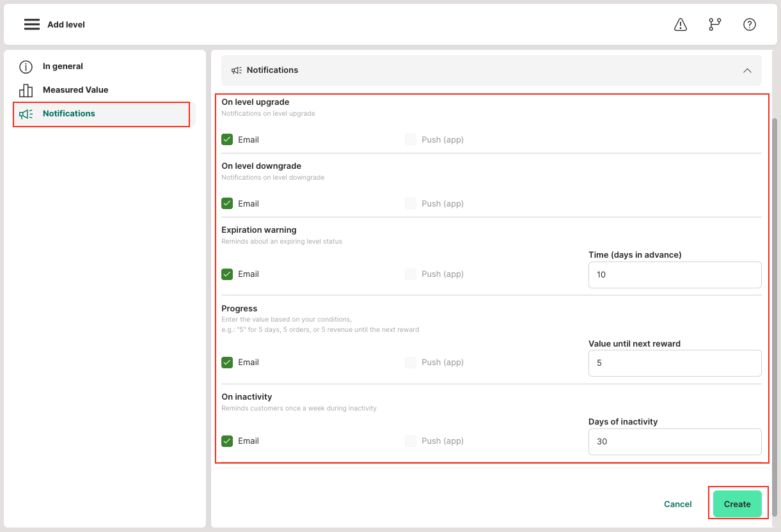Open the hamburger menu icon
Screen dimensions: 781x532
click(x=32, y=24)
